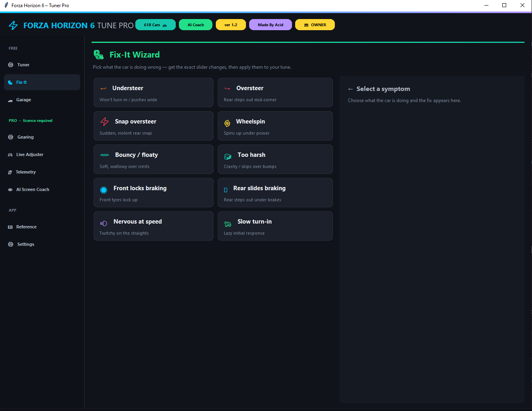Click the Nervous at speed icon
This screenshot has height=411, width=532.
104,224
